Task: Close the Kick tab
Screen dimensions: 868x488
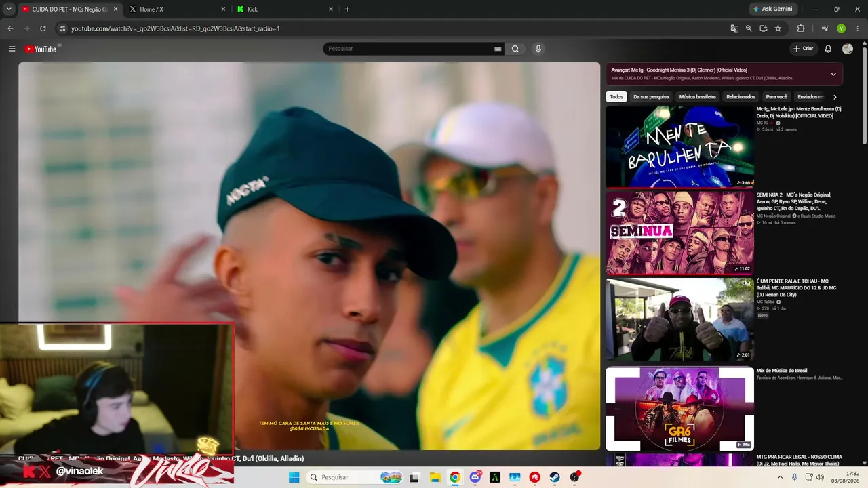Action: pos(331,9)
